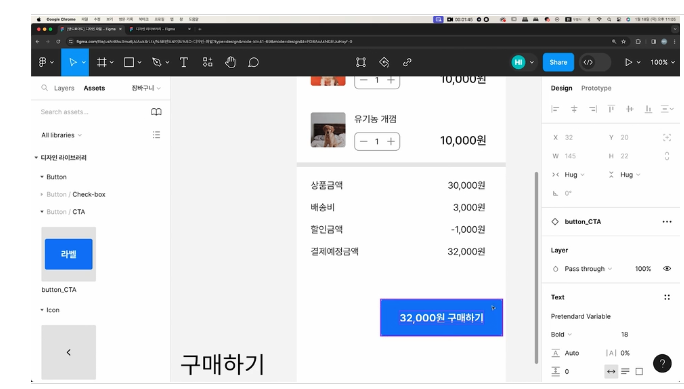This screenshot has width=684, height=389.
Task: Open the 100% zoom dropdown
Action: click(662, 62)
